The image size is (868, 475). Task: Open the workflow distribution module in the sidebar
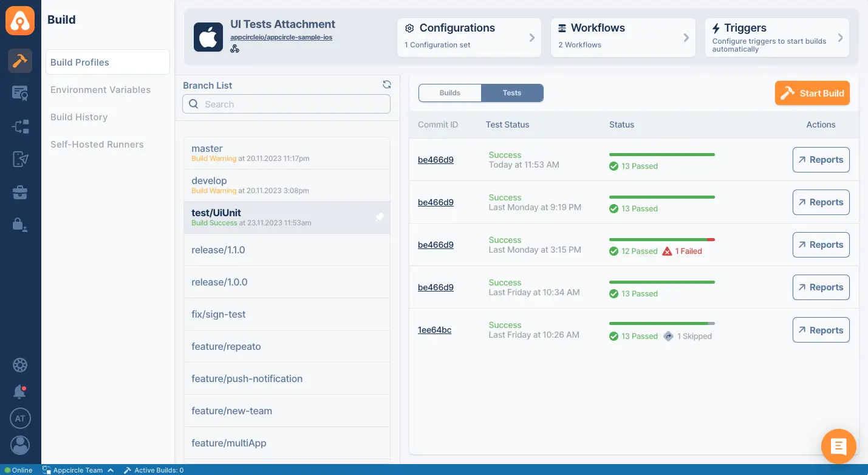[x=20, y=126]
